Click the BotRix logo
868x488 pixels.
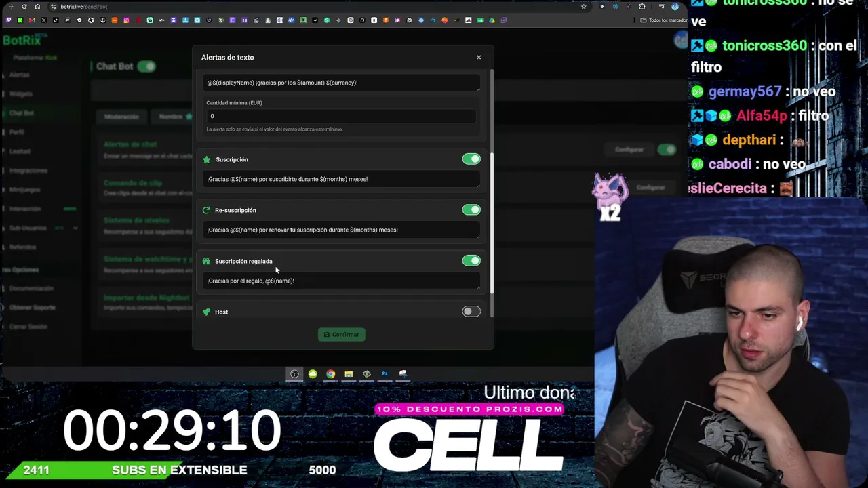click(22, 41)
